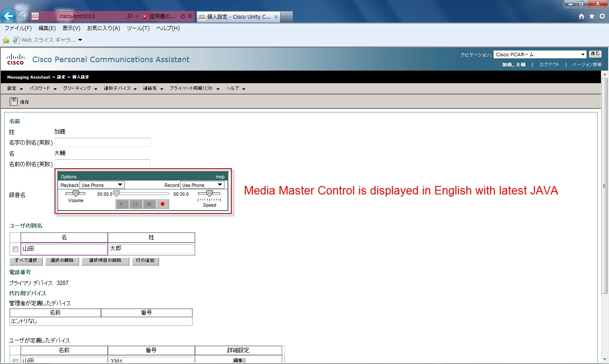Open Help in the Media Master bar

[220, 177]
